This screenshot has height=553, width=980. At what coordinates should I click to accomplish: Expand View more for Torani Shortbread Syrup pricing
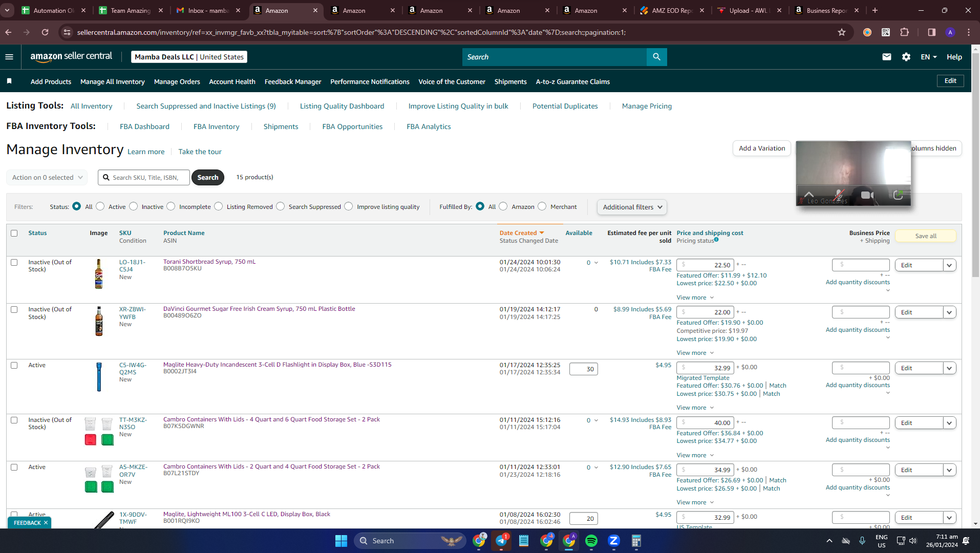coord(695,297)
